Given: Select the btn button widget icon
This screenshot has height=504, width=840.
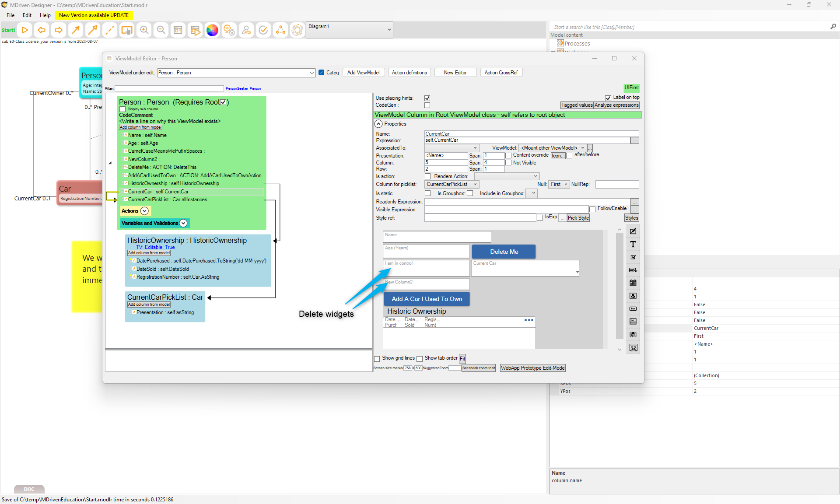Looking at the screenshot, I should tap(633, 309).
